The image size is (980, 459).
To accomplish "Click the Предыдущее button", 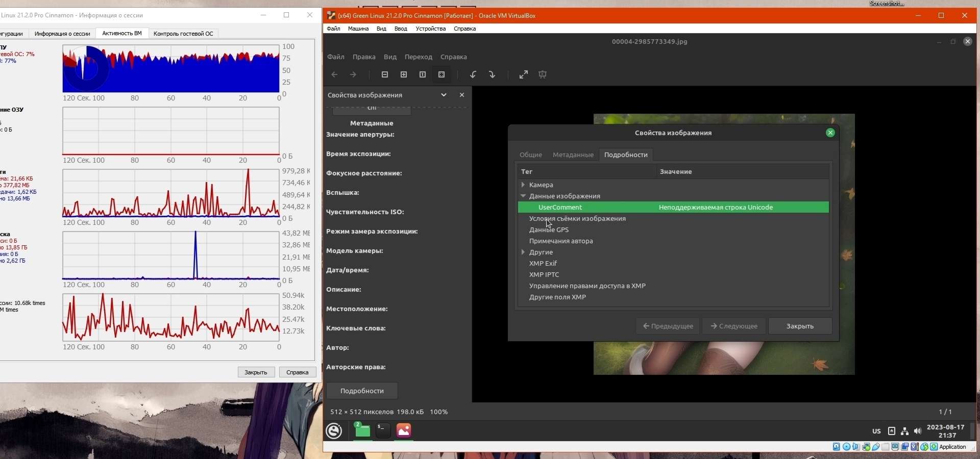I will (668, 326).
